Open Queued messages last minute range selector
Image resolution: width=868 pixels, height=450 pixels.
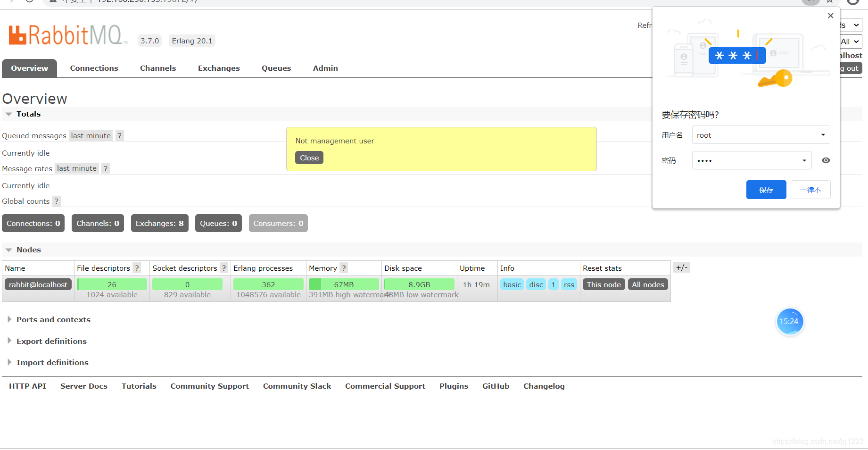(91, 135)
